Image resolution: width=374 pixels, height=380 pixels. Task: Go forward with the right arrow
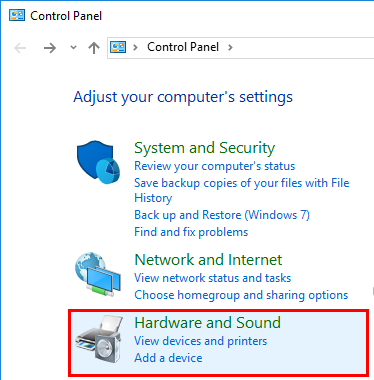coord(50,48)
